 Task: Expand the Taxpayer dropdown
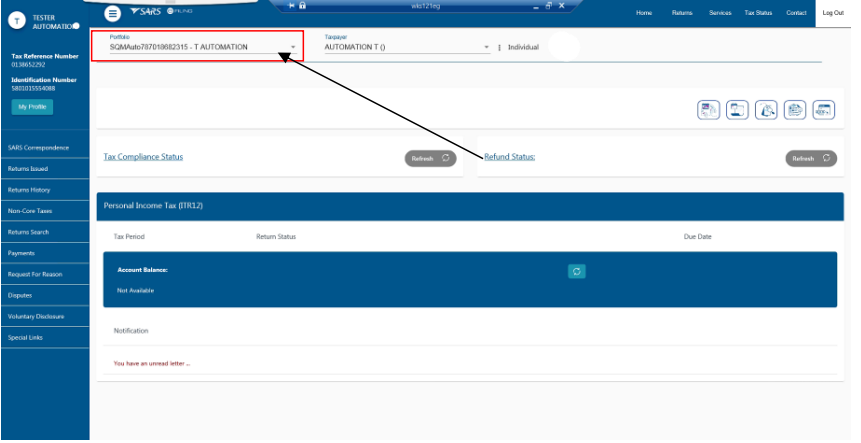486,48
